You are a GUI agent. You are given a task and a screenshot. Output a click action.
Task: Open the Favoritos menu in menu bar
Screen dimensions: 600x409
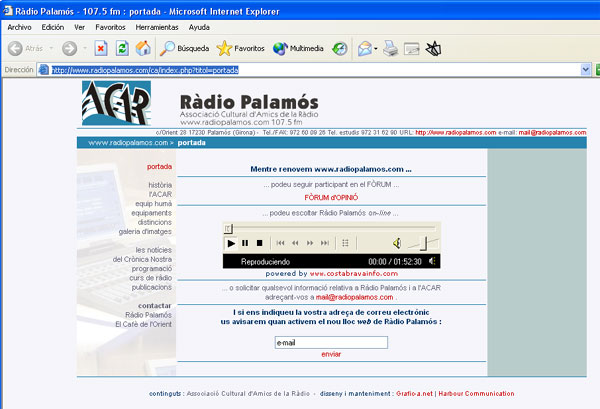[x=111, y=27]
